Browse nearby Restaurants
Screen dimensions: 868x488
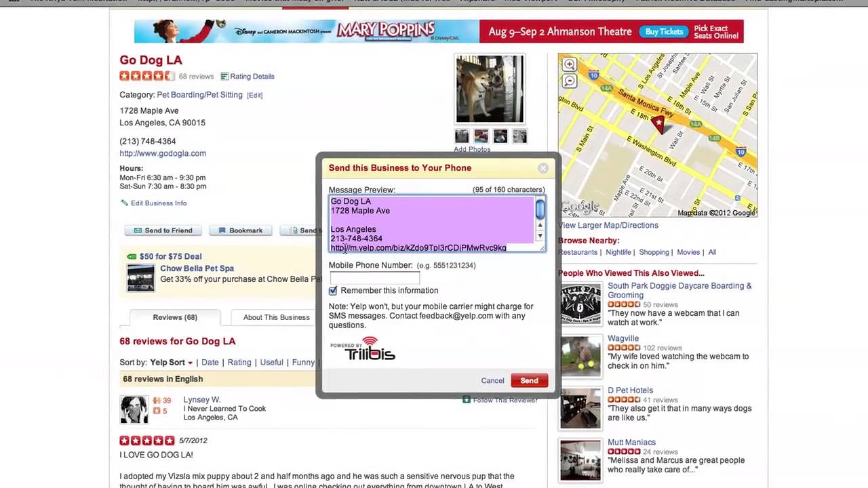pyautogui.click(x=578, y=252)
